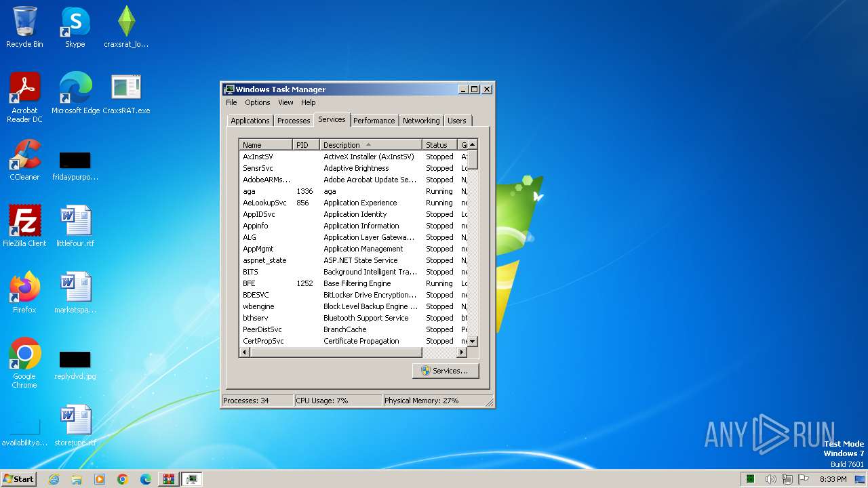The width and height of the screenshot is (868, 488).
Task: Select the BDESVC service row
Action: (353, 295)
